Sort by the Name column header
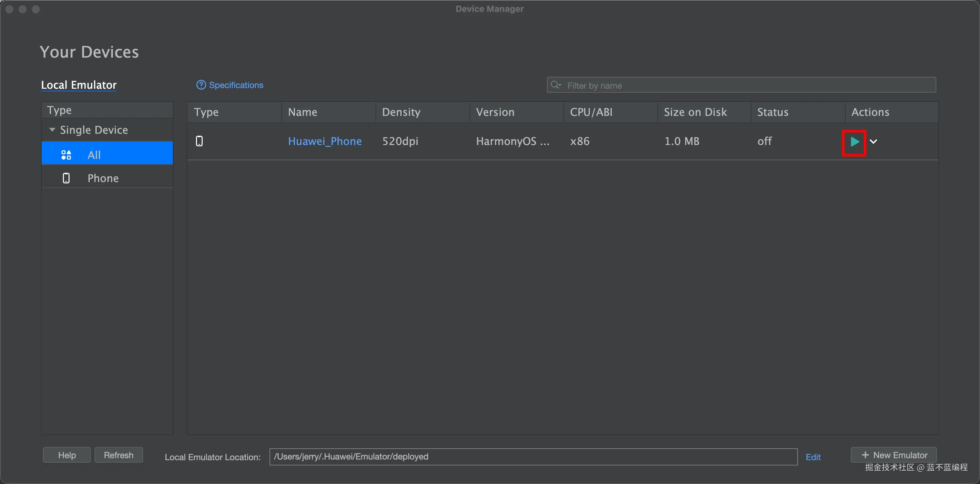 pos(303,112)
